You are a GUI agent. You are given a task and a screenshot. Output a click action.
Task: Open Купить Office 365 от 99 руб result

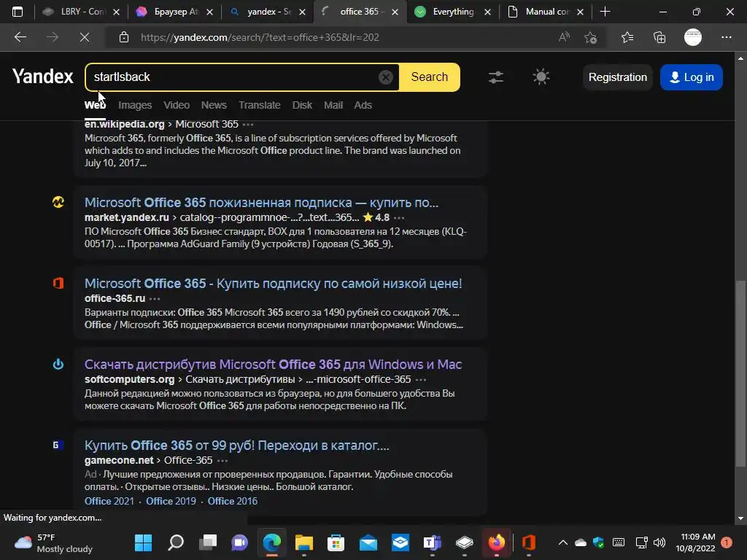point(237,446)
